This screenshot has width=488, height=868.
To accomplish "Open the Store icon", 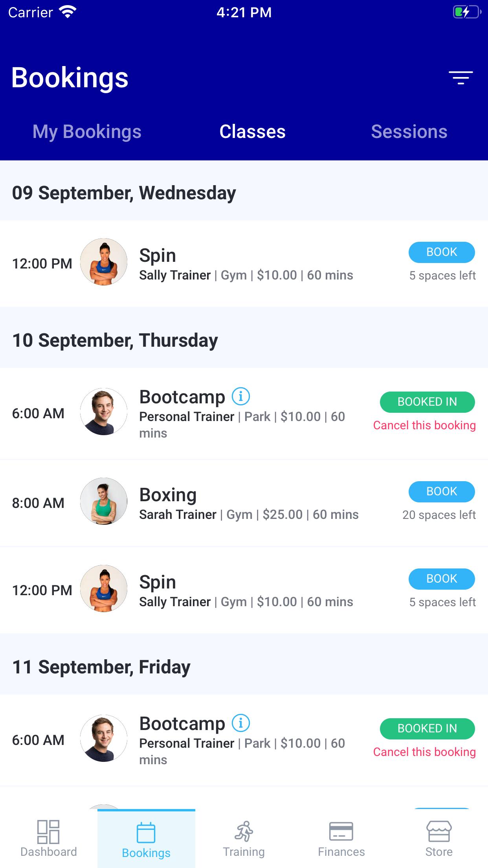I will click(x=439, y=831).
